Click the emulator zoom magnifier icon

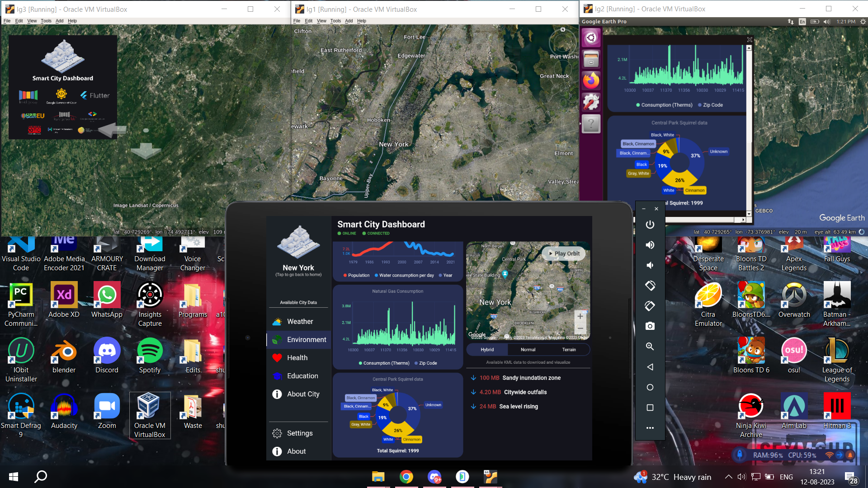tap(650, 347)
